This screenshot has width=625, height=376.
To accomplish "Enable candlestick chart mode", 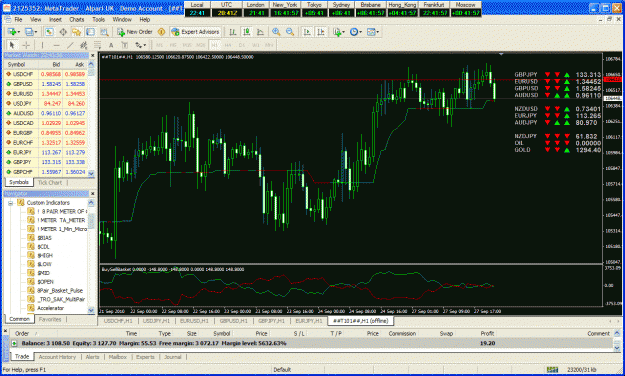I will pyautogui.click(x=246, y=32).
